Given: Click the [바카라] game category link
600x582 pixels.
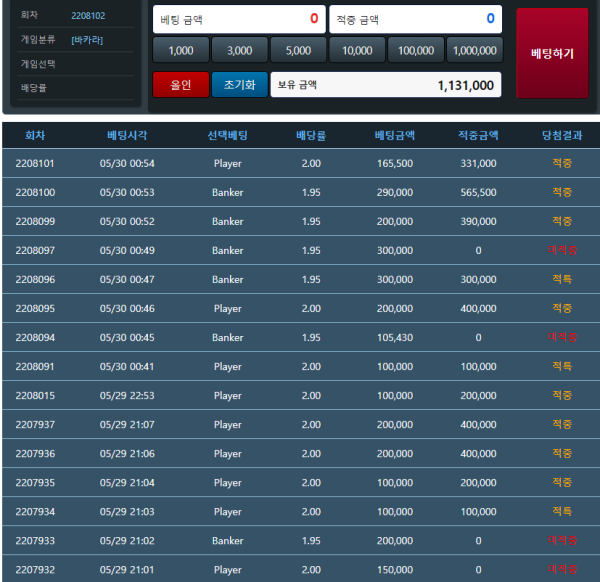Looking at the screenshot, I should click(x=87, y=40).
